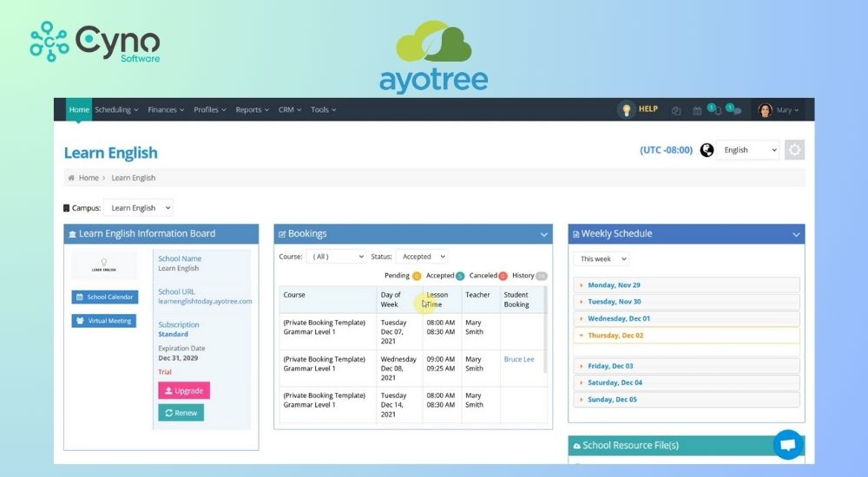This screenshot has width=868, height=477.
Task: Open the copy pages icon in navbar
Action: tap(676, 111)
